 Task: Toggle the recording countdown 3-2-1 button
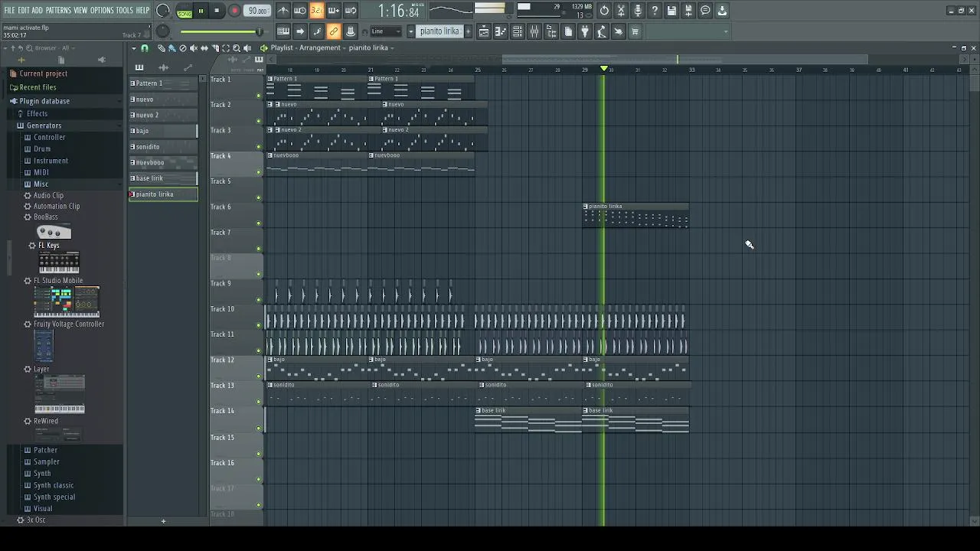pos(317,11)
